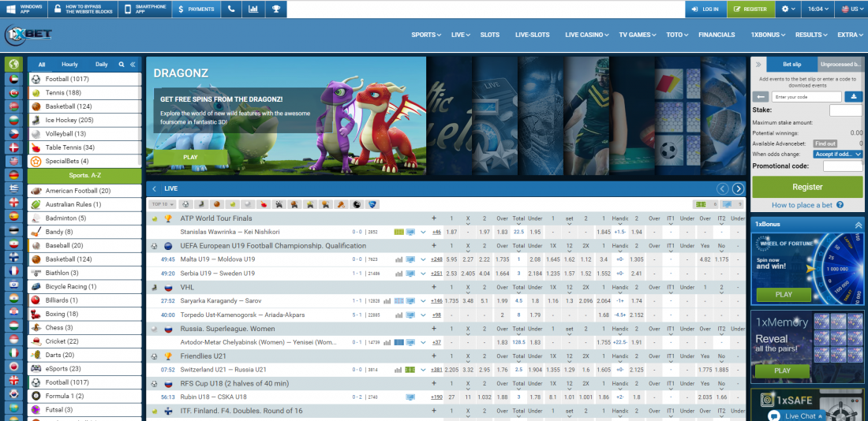Open the statistics bar-chart icon in top bar
The width and height of the screenshot is (868, 421).
tap(253, 9)
